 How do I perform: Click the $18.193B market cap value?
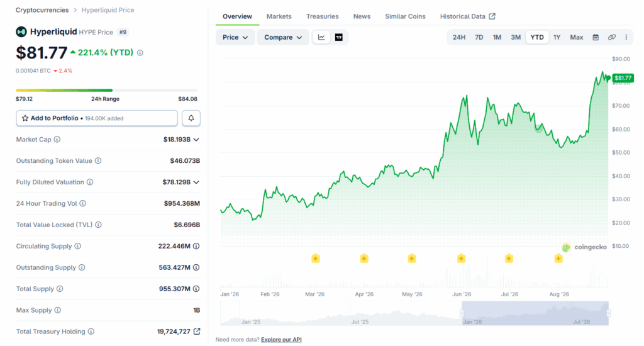pyautogui.click(x=177, y=139)
